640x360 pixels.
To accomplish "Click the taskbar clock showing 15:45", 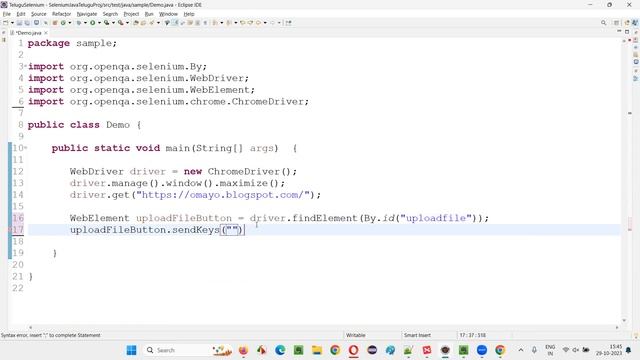I will [609, 350].
